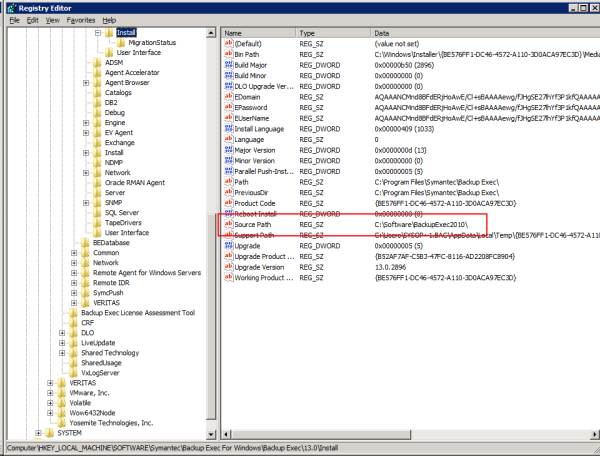Sort values by Type column header
The height and width of the screenshot is (456, 600).
(x=333, y=33)
